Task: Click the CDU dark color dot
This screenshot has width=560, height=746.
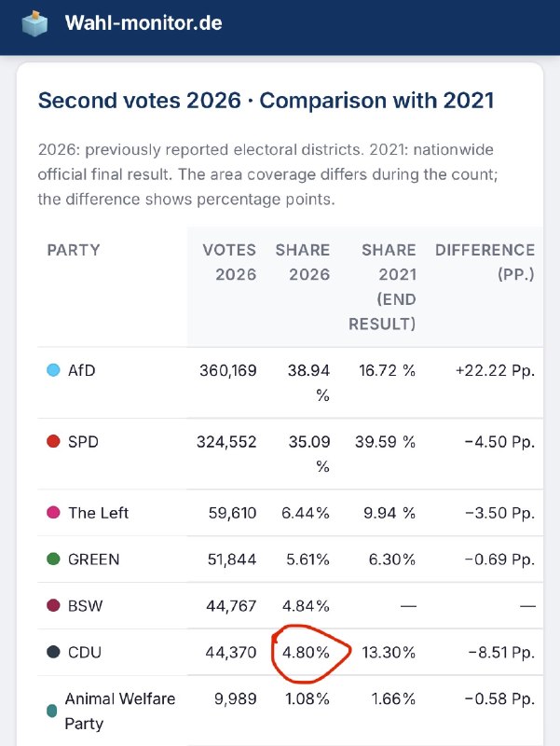Action: [x=53, y=652]
